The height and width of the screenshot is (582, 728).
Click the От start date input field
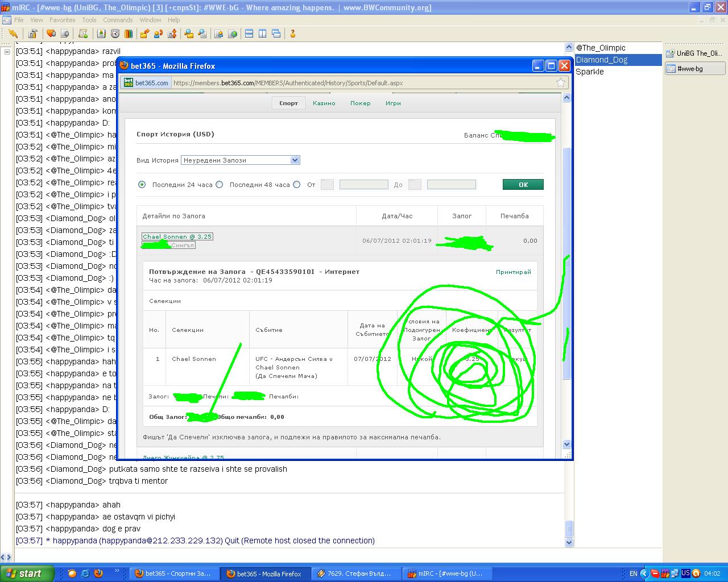(363, 184)
